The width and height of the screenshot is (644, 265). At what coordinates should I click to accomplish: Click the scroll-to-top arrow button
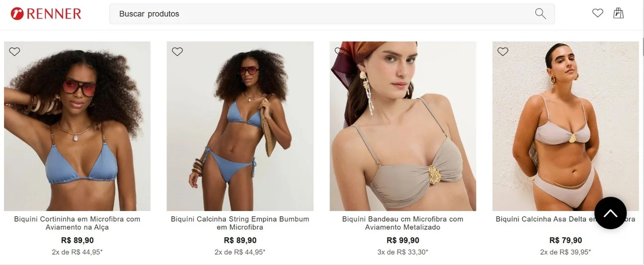(610, 213)
